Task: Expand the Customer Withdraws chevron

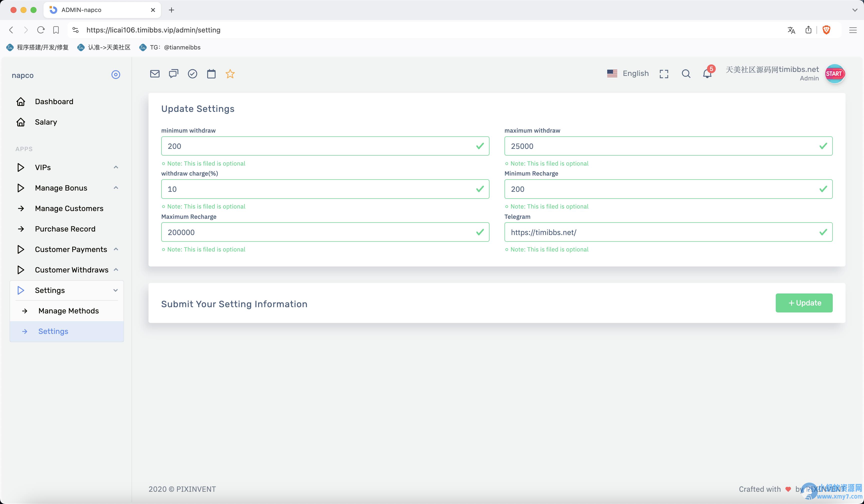Action: click(116, 270)
